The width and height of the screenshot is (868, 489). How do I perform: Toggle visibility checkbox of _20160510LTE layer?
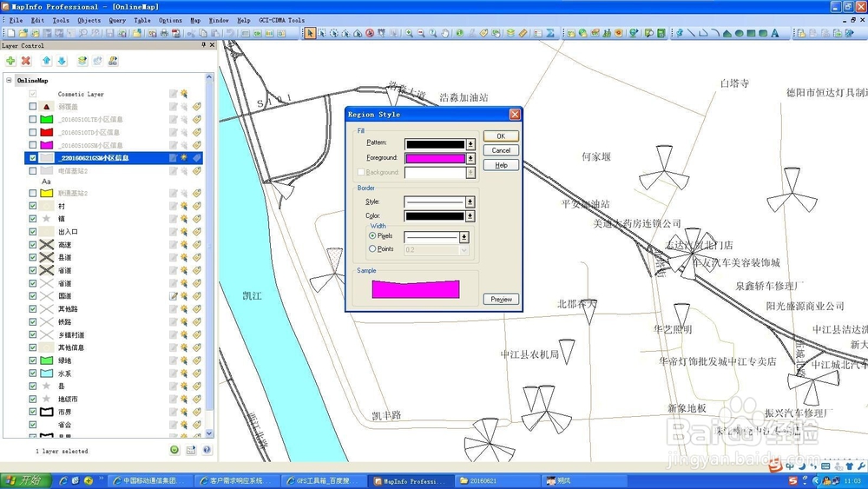pyautogui.click(x=33, y=119)
